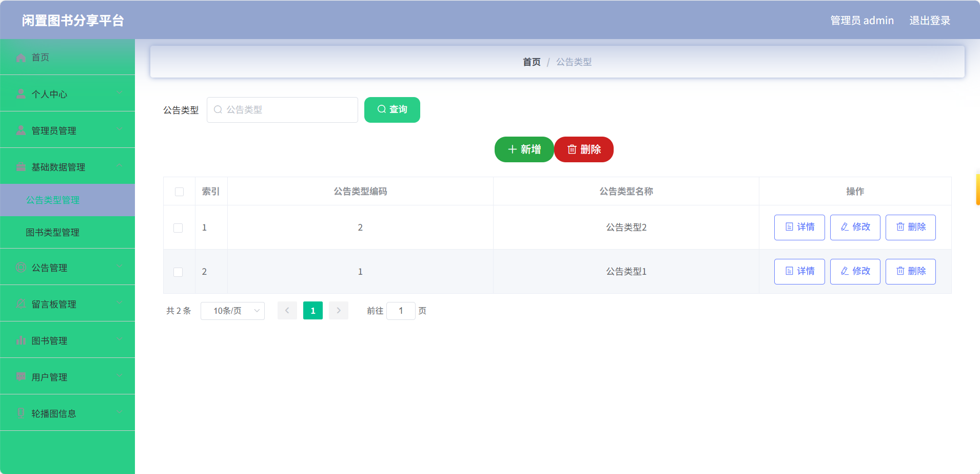Click 删除 for 公告类型2 row
Viewport: 980px width, 474px height.
[x=911, y=227]
